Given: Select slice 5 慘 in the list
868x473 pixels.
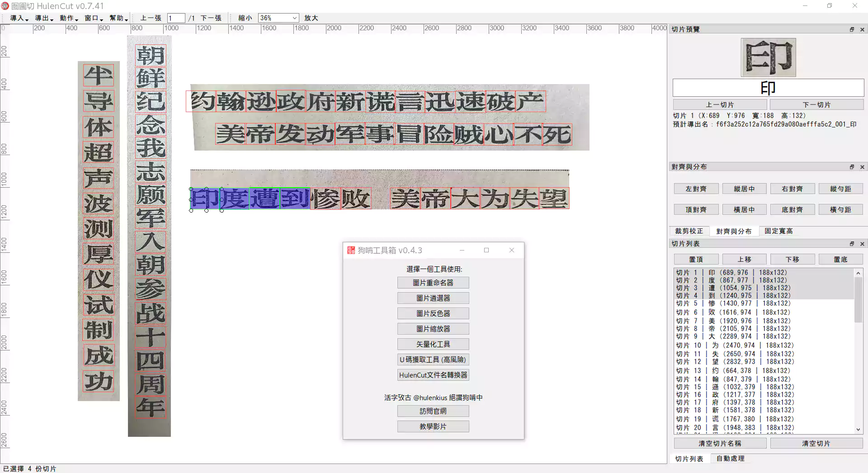Looking at the screenshot, I should (x=764, y=303).
